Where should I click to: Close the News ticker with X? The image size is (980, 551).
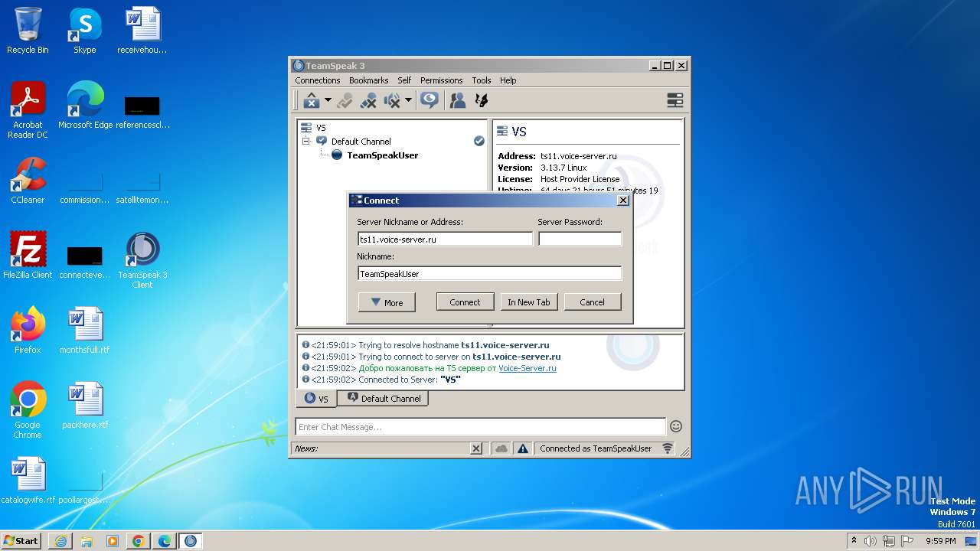[x=476, y=448]
